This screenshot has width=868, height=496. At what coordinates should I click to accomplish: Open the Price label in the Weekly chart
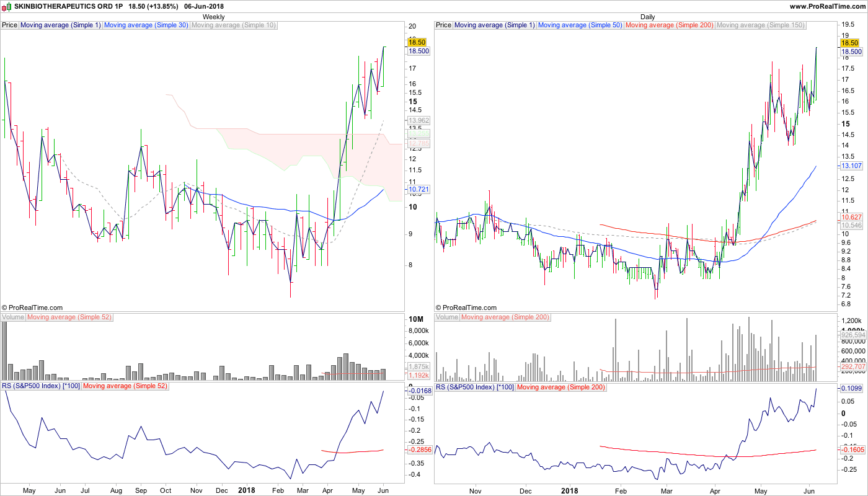tap(10, 25)
